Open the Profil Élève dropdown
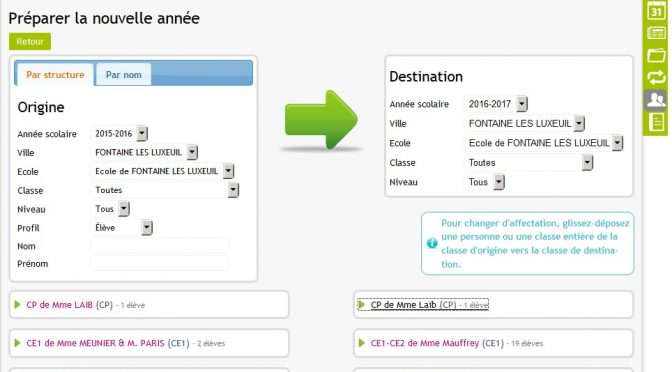 click(x=122, y=228)
